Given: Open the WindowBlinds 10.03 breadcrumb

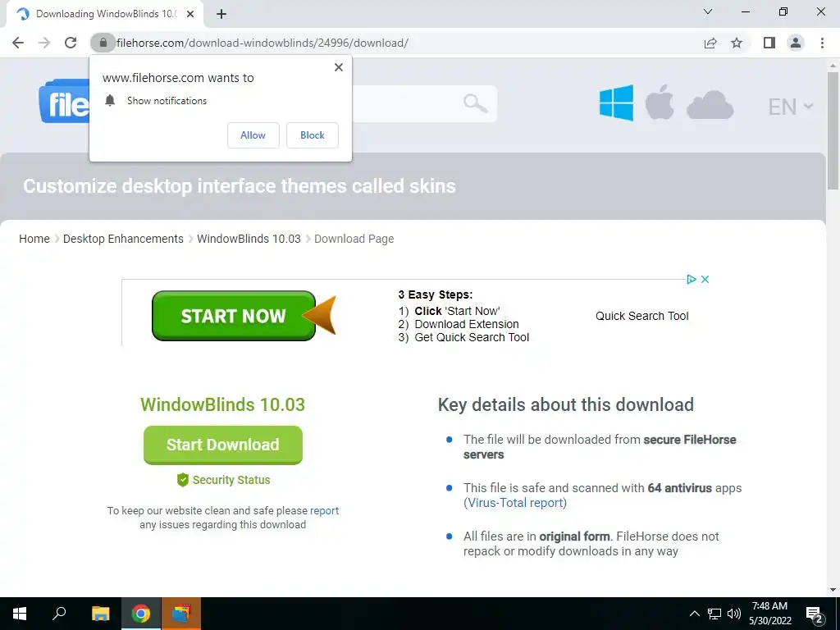Looking at the screenshot, I should [249, 239].
